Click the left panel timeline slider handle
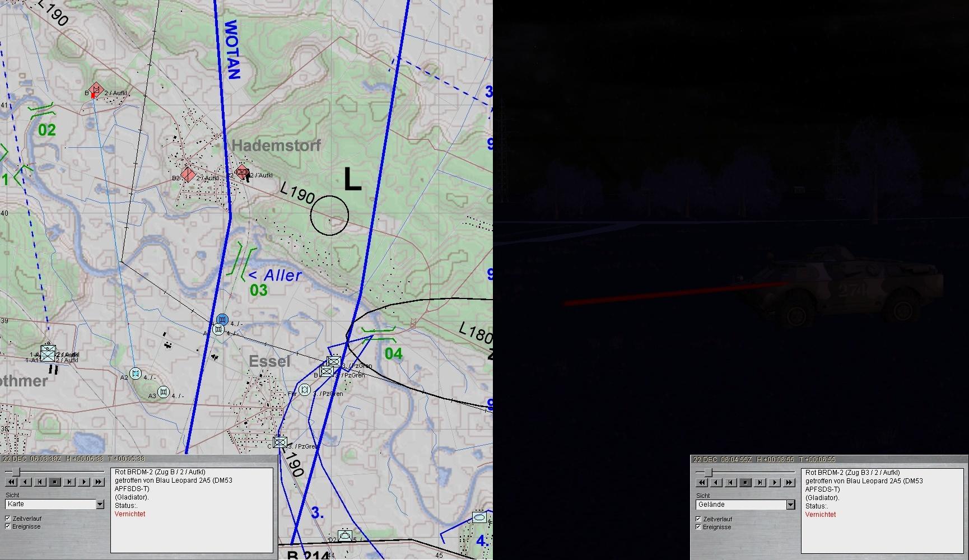Image resolution: width=969 pixels, height=560 pixels. click(x=16, y=472)
